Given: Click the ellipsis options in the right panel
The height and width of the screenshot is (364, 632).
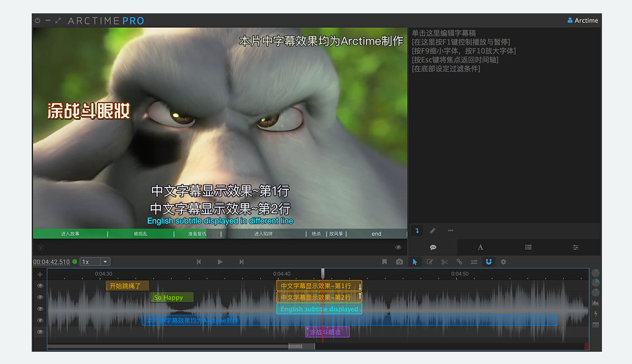Looking at the screenshot, I should pos(450,230).
